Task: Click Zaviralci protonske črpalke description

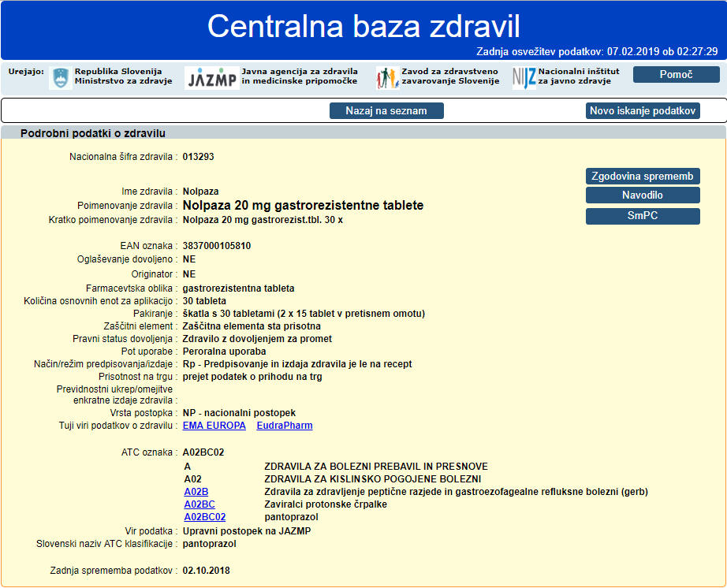Action: pyautogui.click(x=326, y=504)
